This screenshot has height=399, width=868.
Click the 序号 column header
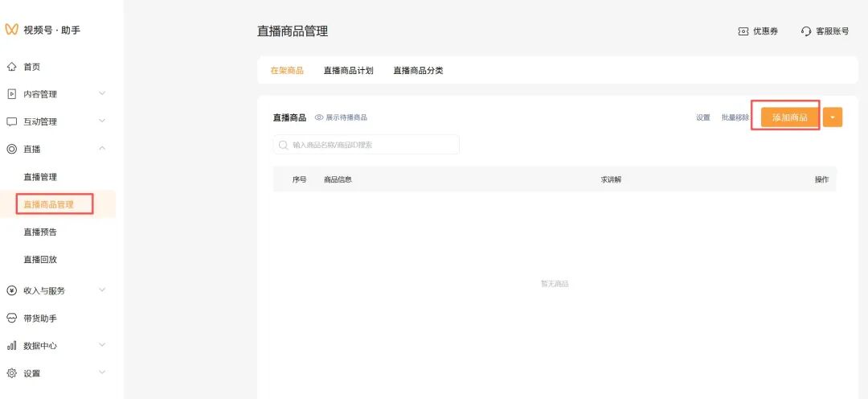coord(300,179)
